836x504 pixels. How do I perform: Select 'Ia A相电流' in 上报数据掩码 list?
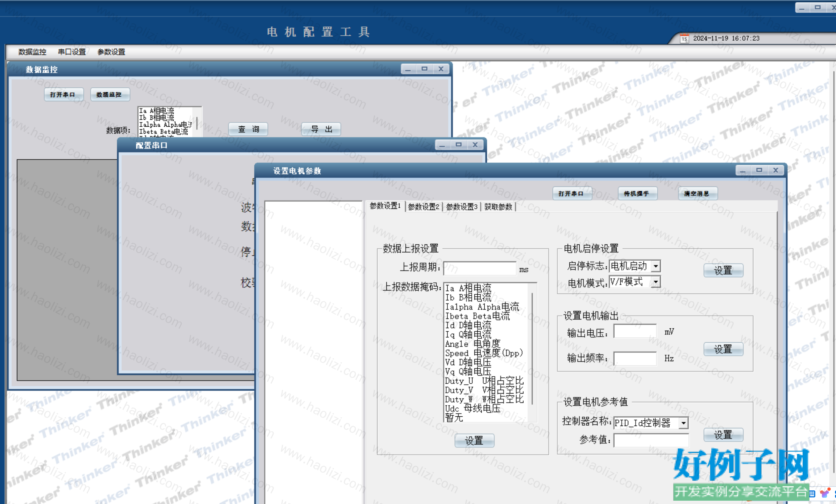coord(468,288)
